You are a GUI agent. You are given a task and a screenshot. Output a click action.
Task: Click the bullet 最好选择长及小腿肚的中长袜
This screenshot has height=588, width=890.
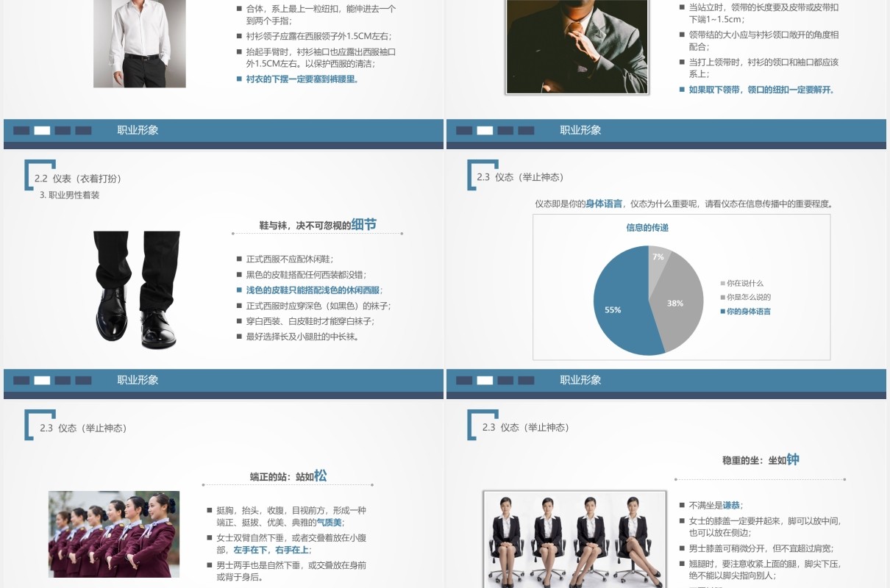pyautogui.click(x=298, y=337)
